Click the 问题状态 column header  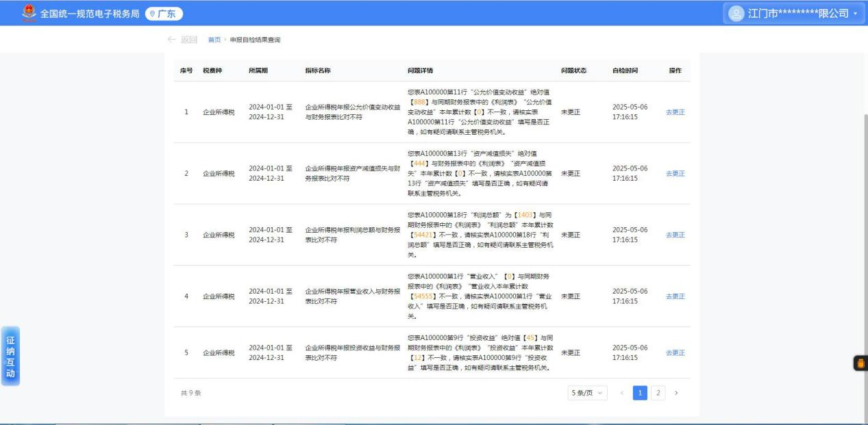pyautogui.click(x=573, y=70)
